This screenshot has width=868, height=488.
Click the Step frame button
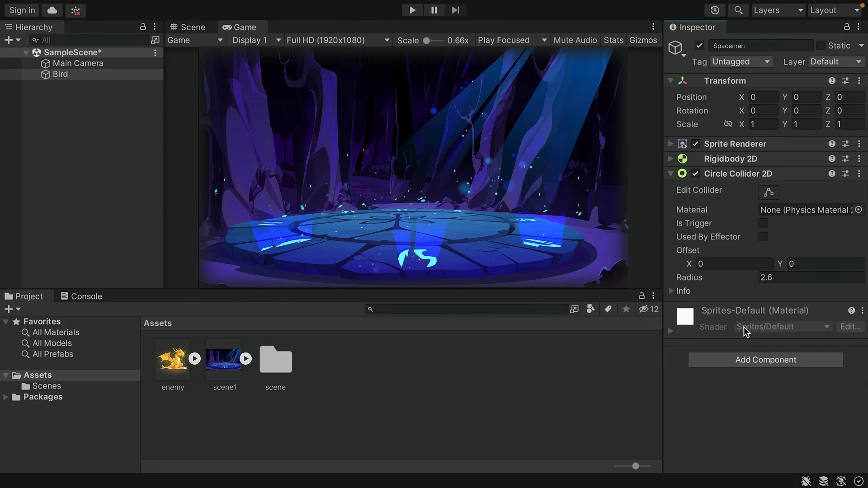pos(455,10)
